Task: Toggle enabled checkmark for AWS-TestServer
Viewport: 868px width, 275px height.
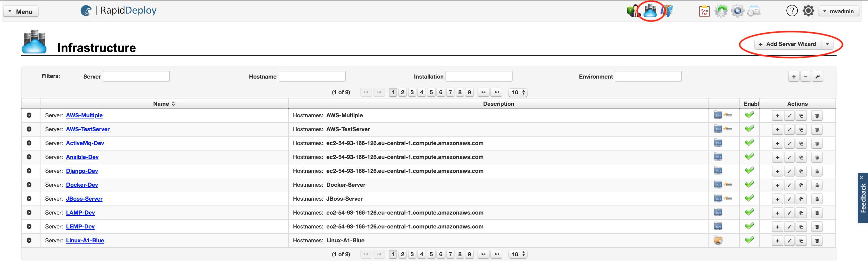Action: pos(749,129)
